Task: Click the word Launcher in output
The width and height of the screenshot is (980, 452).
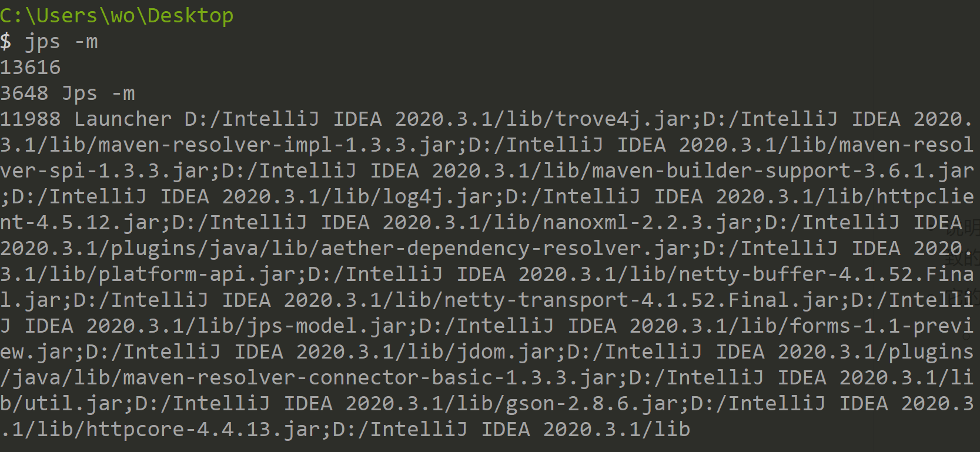Action: pyautogui.click(x=123, y=119)
